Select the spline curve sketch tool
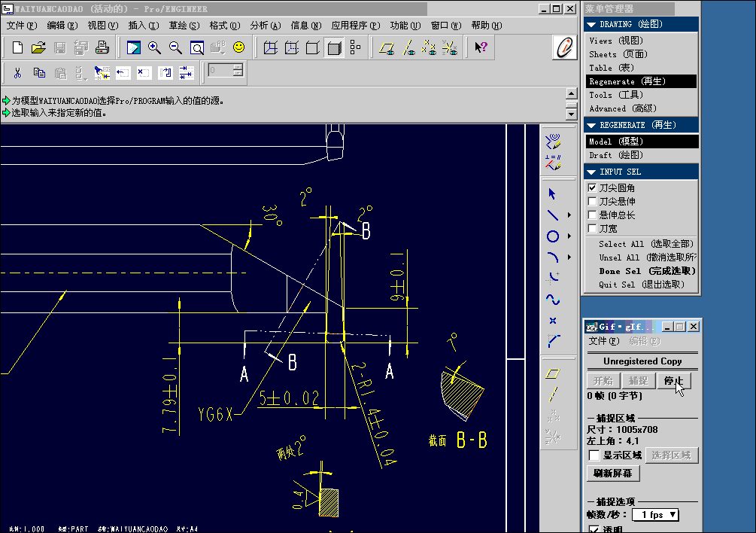This screenshot has width=756, height=533. point(553,300)
